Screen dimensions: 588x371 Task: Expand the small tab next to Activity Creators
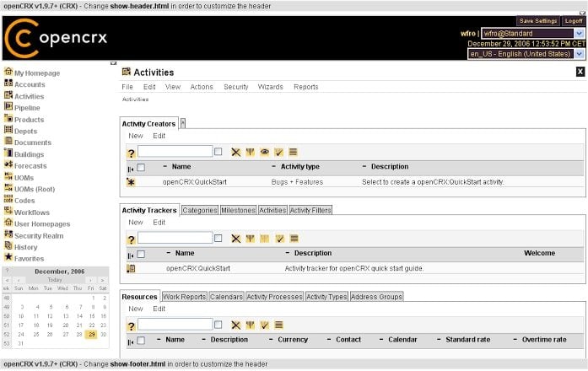tap(182, 123)
